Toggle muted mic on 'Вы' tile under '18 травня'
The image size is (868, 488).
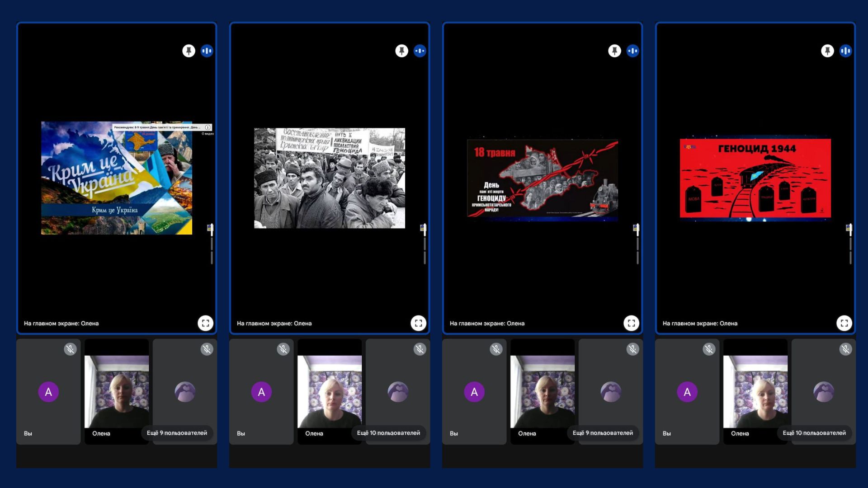[496, 349]
